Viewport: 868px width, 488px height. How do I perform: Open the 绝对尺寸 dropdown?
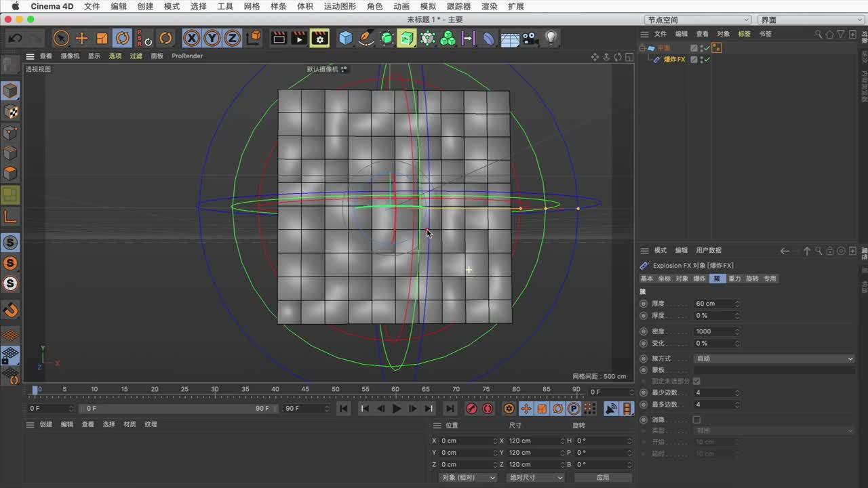coord(535,478)
